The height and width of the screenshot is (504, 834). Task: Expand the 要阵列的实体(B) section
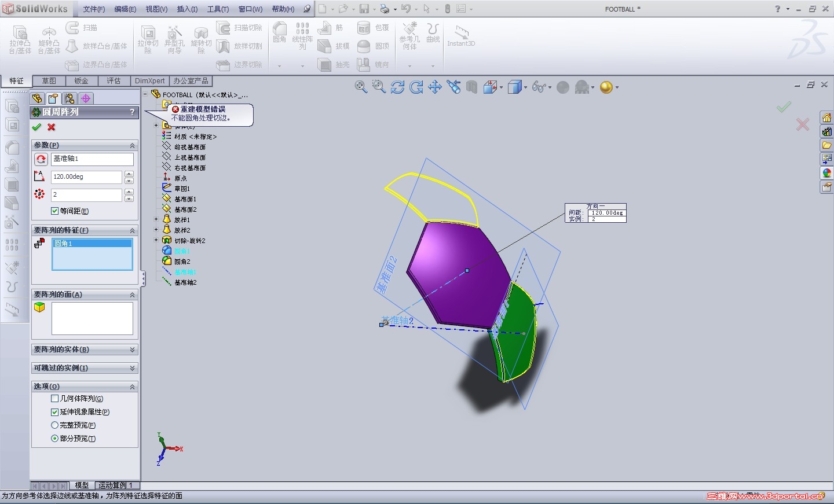(132, 350)
